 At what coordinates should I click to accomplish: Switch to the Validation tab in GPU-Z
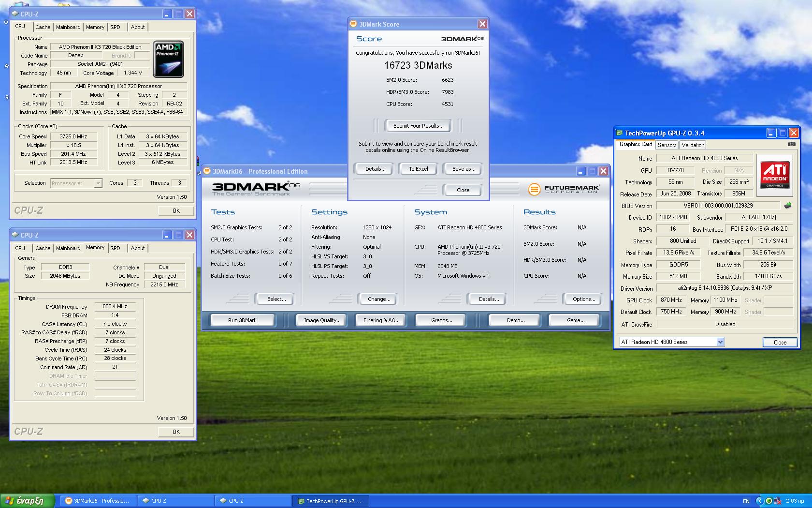(x=693, y=145)
